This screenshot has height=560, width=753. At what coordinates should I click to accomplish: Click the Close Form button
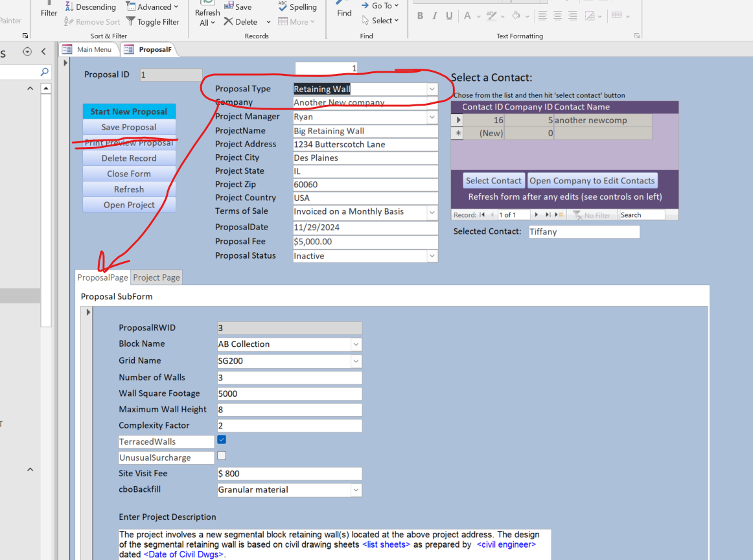[x=129, y=173]
